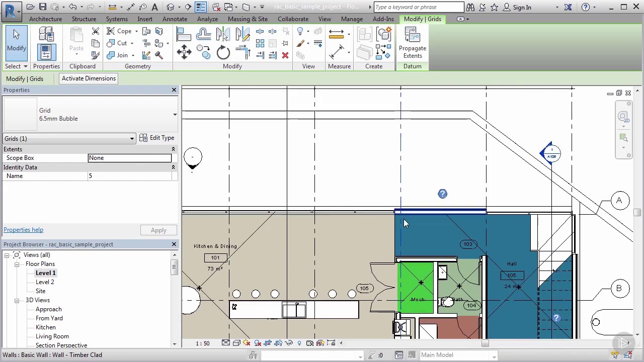Select the Mirror - Draw Axis tool
Screen dimensions: 644x362
pos(243,34)
